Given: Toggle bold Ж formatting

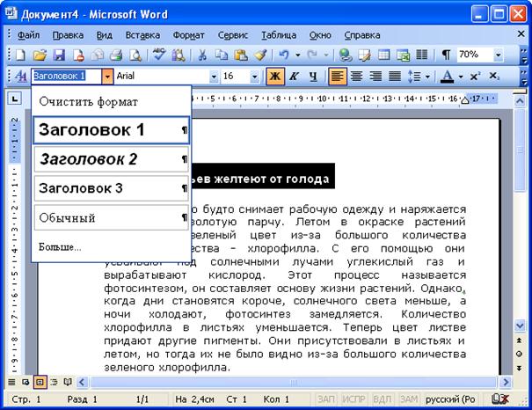Looking at the screenshot, I should pos(275,76).
